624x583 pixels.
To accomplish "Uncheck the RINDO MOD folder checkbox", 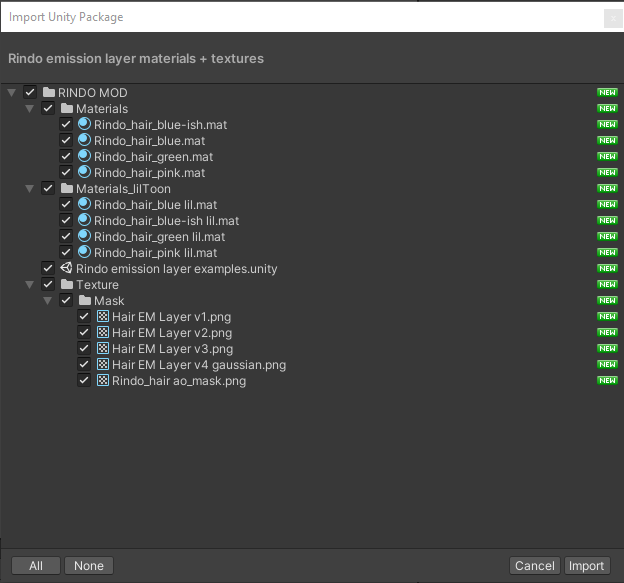I will coord(30,92).
